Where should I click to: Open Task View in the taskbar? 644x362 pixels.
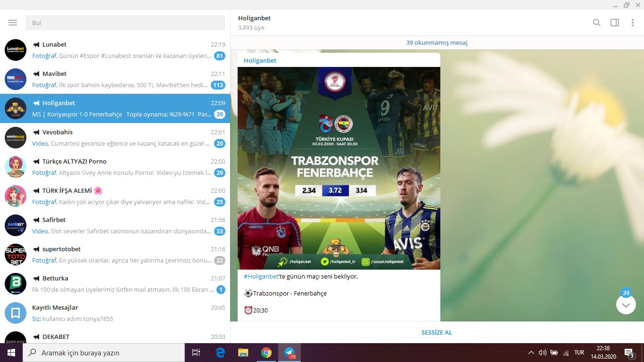click(x=196, y=353)
